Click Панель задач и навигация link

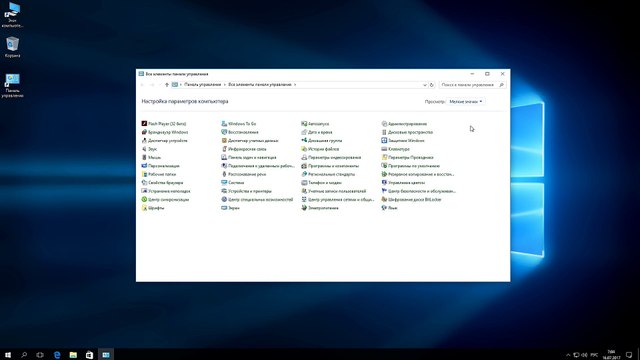pyautogui.click(x=252, y=158)
